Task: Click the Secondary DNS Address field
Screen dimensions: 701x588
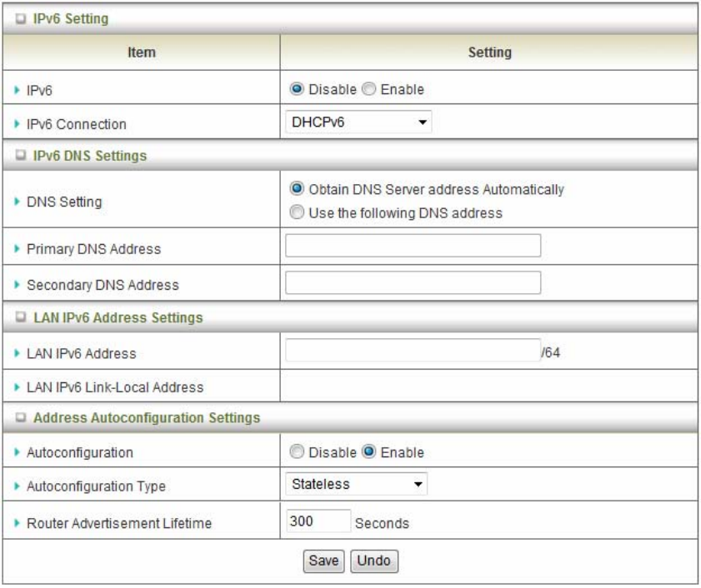Action: coord(413,283)
